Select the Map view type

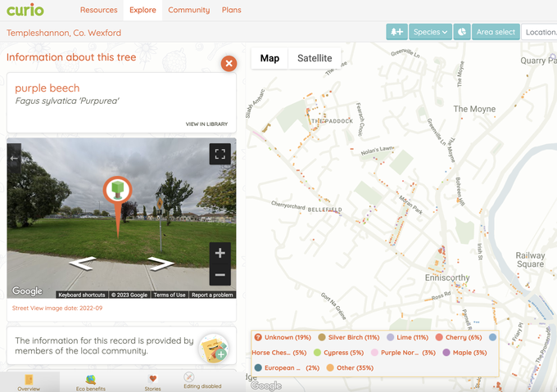pos(269,58)
